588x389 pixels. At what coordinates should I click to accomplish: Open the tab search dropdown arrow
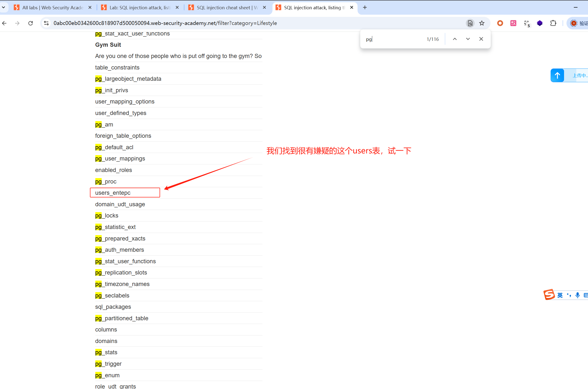pos(3,7)
